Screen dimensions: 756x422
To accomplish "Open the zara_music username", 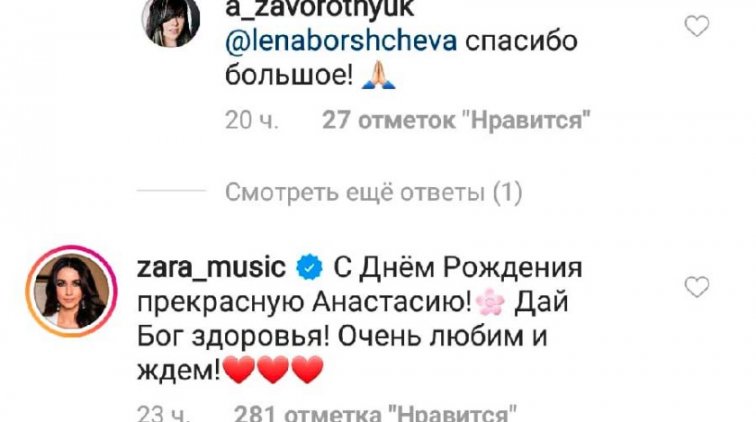I will [x=211, y=268].
